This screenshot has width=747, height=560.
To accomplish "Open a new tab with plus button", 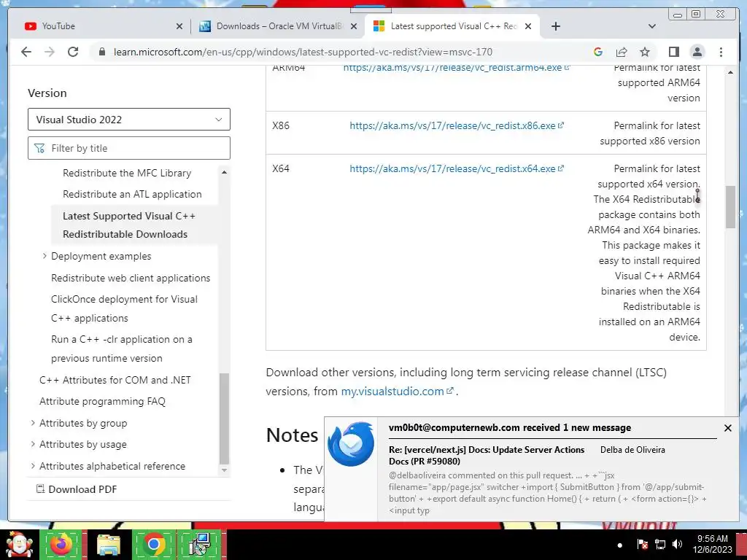I will click(555, 26).
